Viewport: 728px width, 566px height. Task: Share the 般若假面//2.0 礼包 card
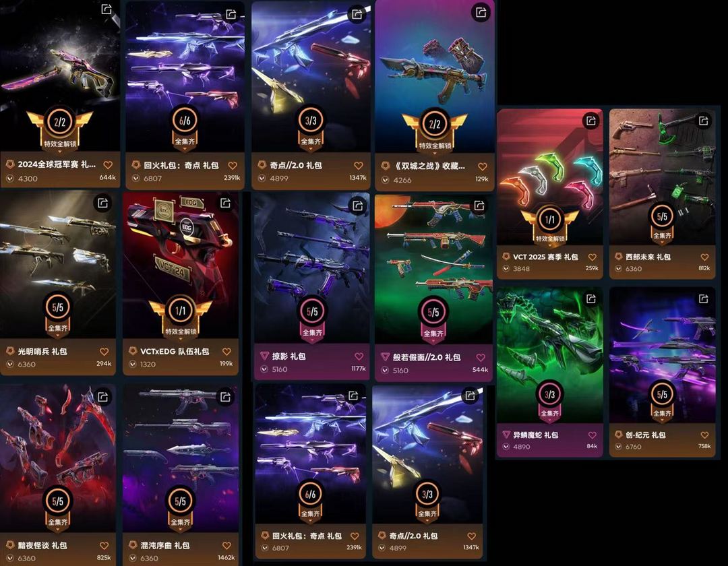coord(480,205)
